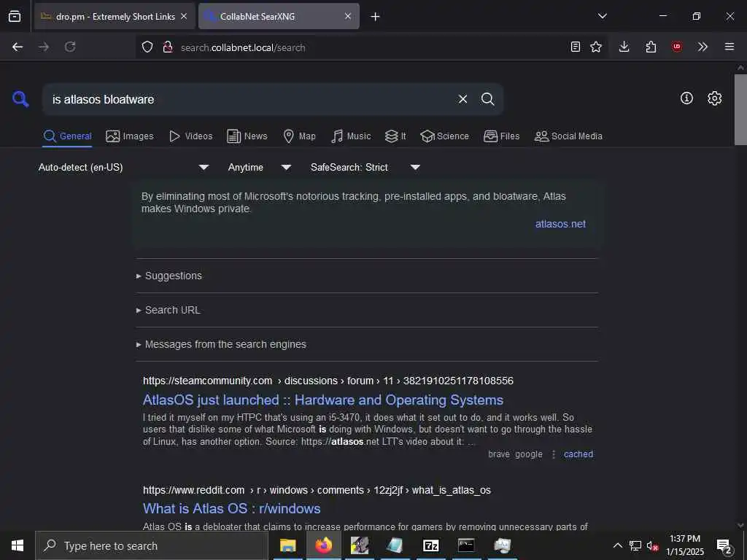The image size is (747, 560).
Task: Open the notification center icon
Action: [724, 545]
